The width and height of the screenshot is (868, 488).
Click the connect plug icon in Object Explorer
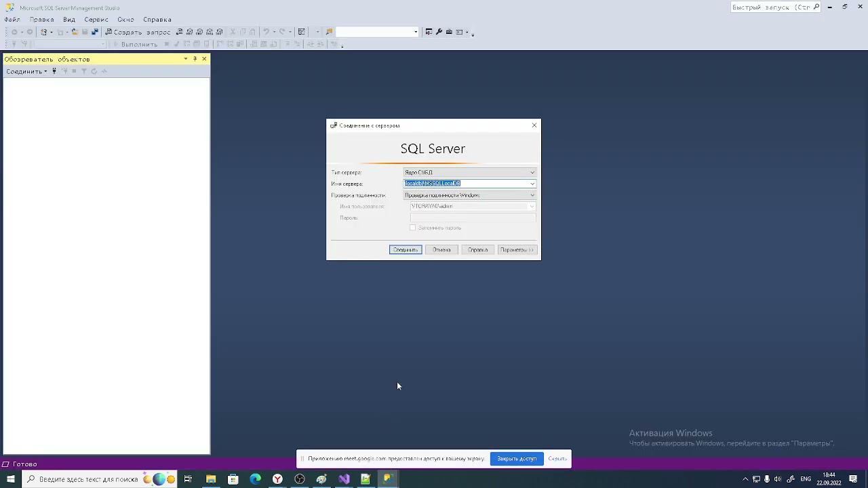point(54,71)
